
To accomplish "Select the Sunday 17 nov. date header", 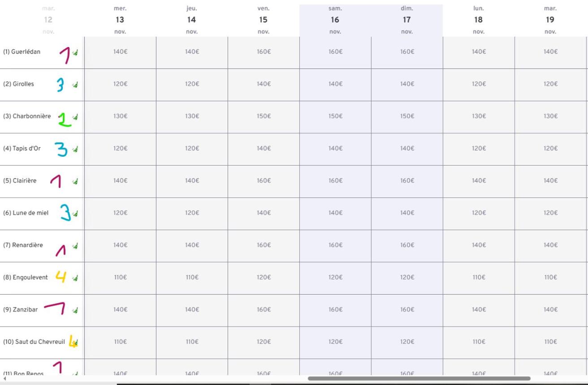I will coord(407,20).
